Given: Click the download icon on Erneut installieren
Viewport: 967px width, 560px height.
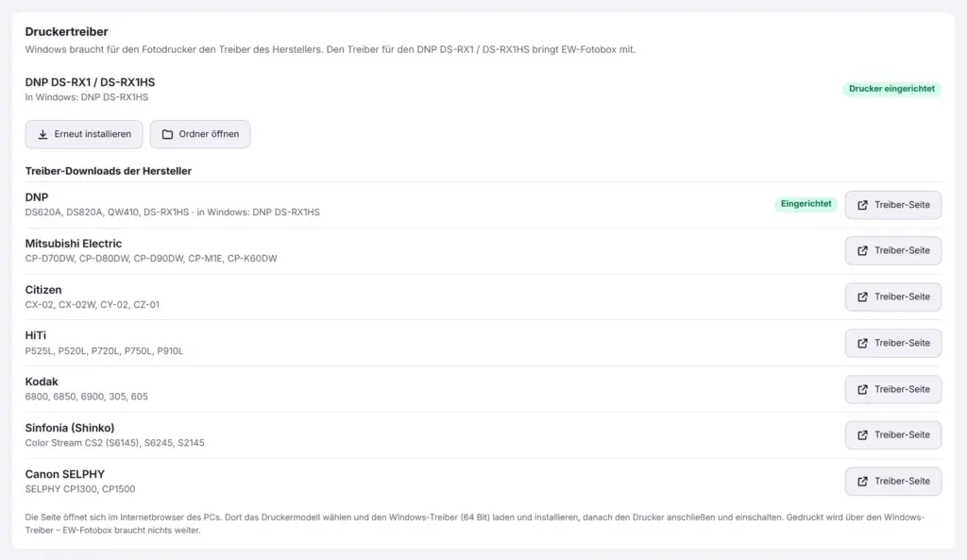Looking at the screenshot, I should pyautogui.click(x=42, y=134).
